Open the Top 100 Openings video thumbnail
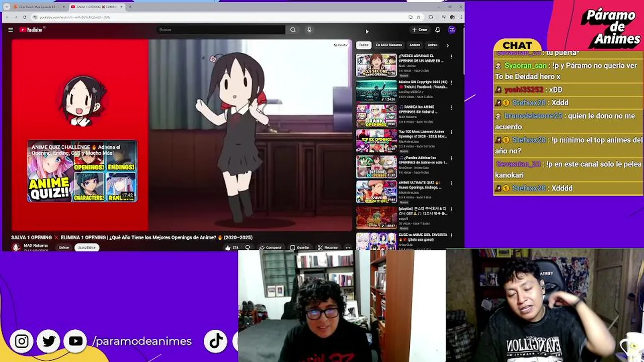The image size is (644, 362). coord(376,141)
